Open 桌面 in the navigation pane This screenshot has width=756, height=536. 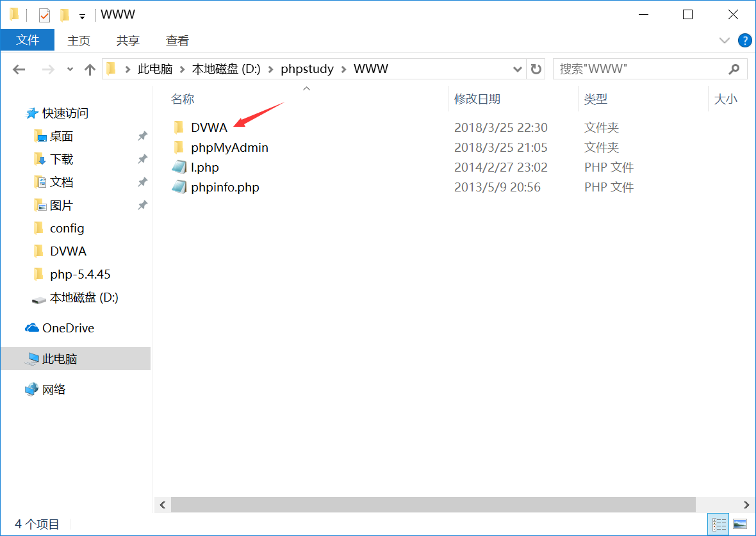62,136
